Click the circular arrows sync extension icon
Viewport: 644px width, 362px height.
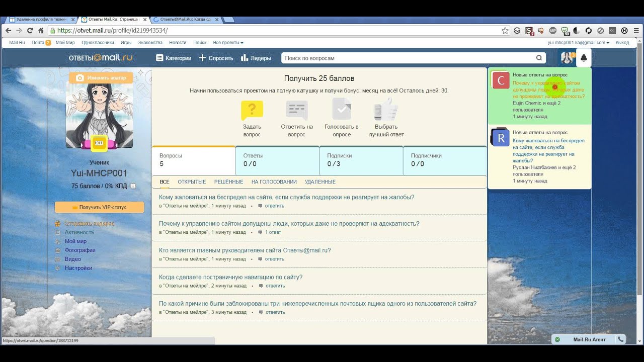point(589,31)
